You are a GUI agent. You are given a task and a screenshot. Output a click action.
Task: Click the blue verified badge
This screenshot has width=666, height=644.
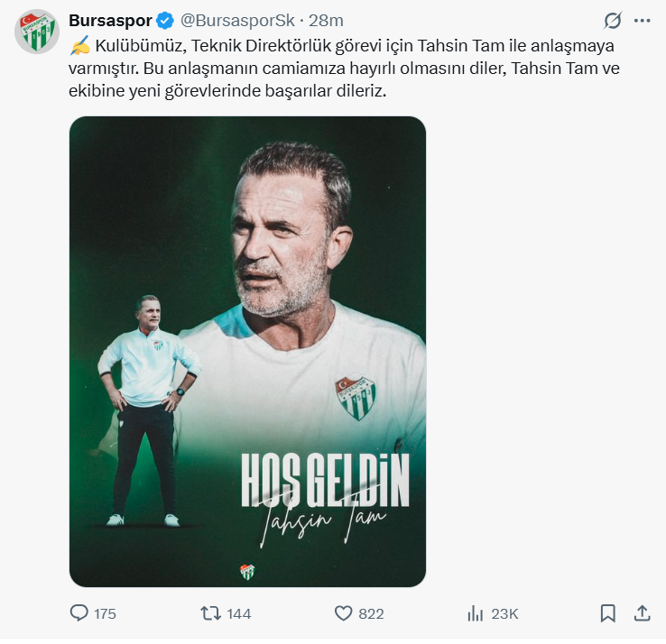click(x=165, y=21)
